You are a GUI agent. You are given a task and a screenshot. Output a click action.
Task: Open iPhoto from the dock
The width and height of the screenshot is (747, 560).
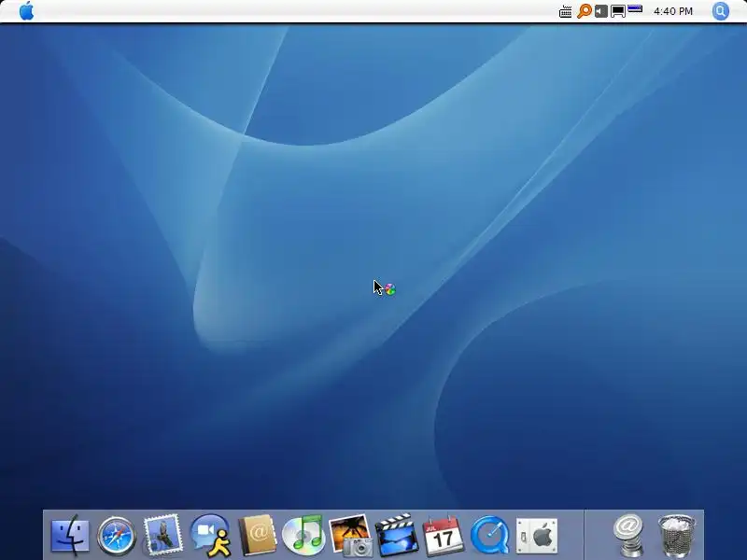[351, 535]
